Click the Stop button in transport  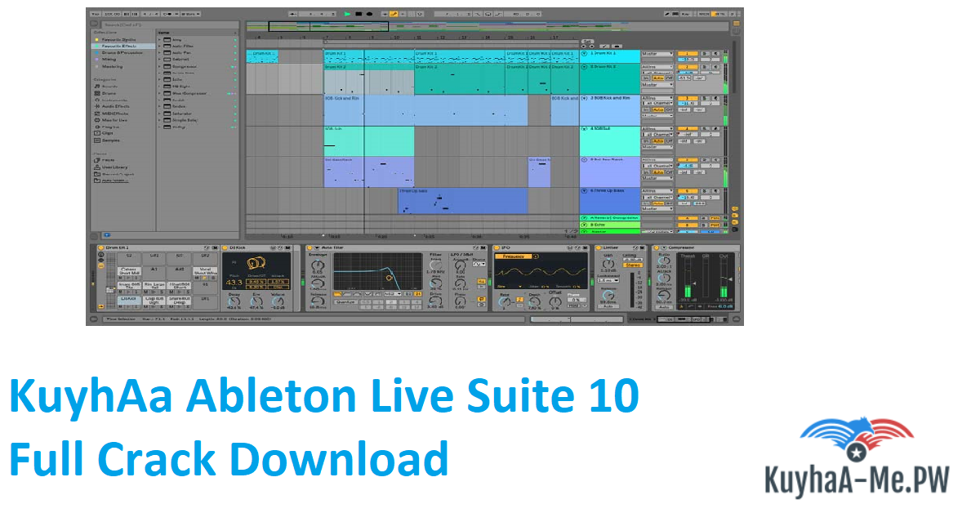pyautogui.click(x=358, y=14)
